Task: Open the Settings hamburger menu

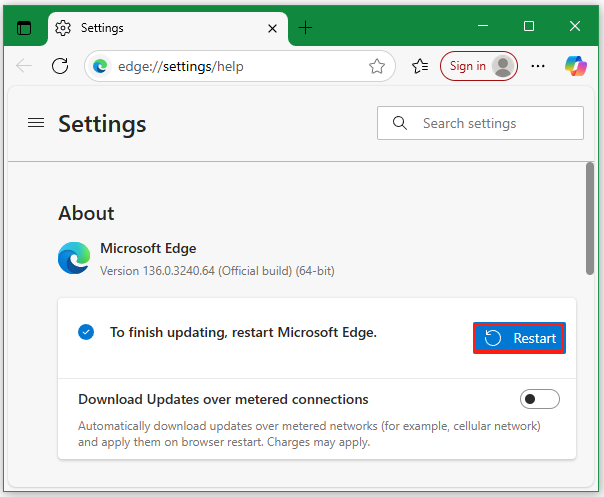Action: pos(36,123)
